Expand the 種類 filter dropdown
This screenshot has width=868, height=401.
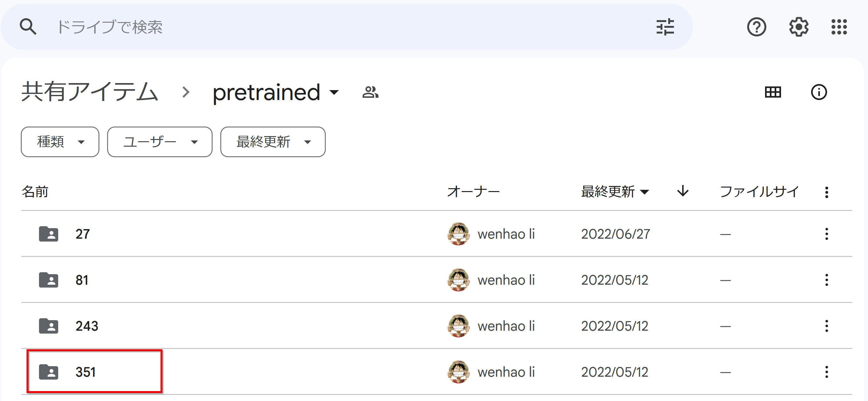(x=60, y=142)
